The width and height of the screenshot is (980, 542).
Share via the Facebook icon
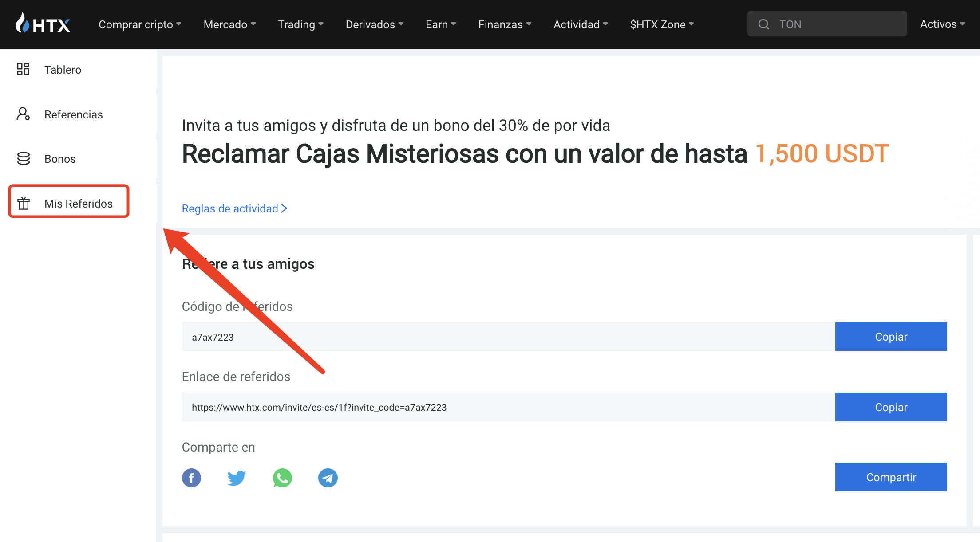click(191, 478)
